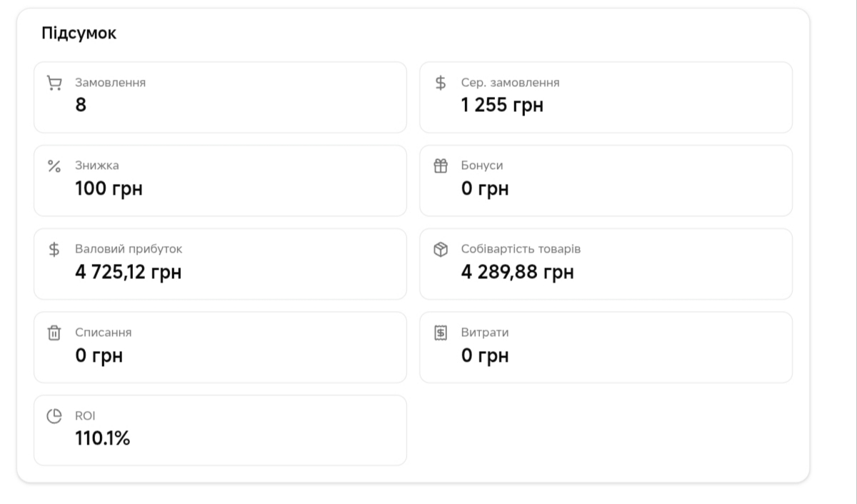Select the box icon beside Собівартість товарів
857x504 pixels.
pyautogui.click(x=441, y=250)
